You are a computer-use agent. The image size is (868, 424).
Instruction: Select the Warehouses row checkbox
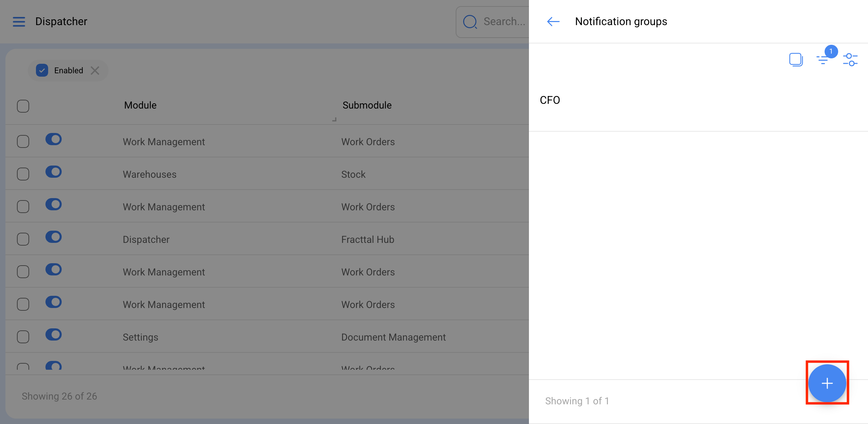[x=23, y=174]
